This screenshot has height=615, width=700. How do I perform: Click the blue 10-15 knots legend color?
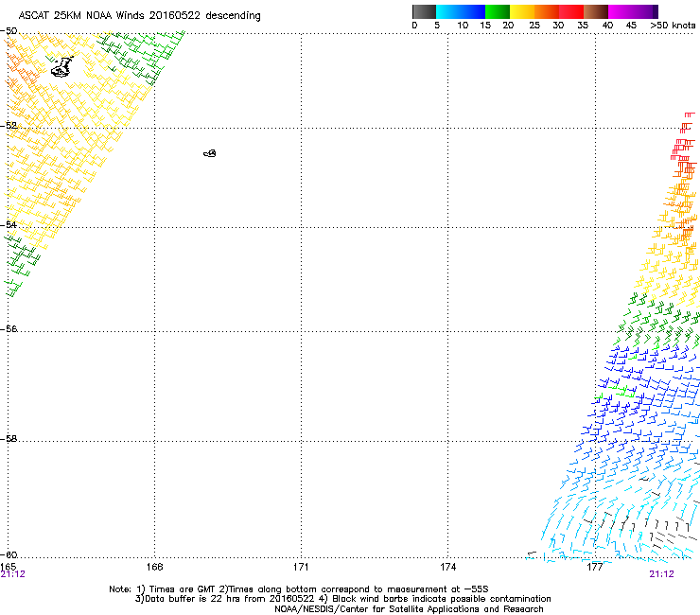473,11
